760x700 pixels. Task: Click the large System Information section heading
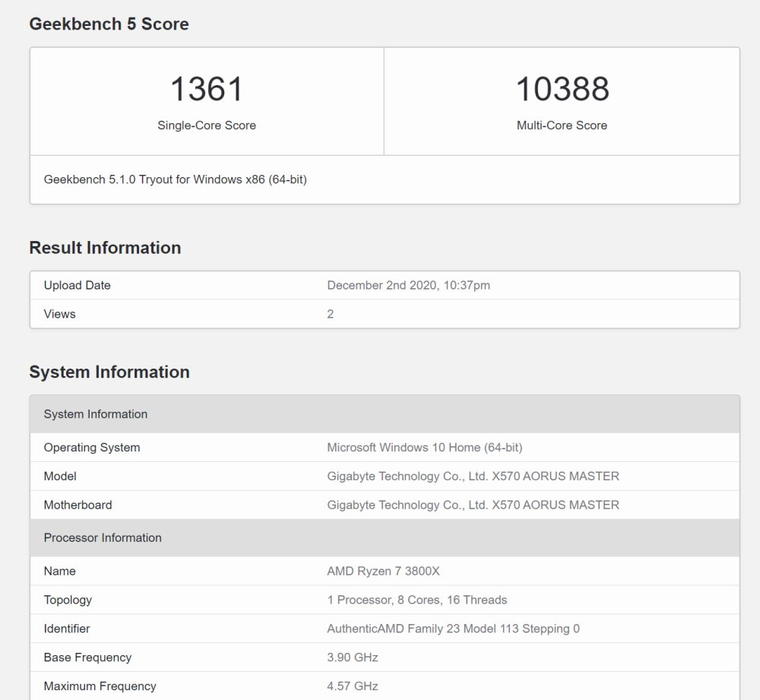[x=109, y=372]
